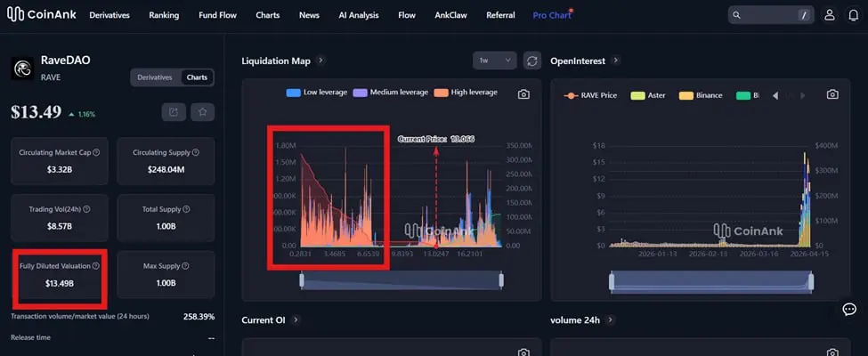Open the 1w timeframe dropdown

(x=495, y=61)
